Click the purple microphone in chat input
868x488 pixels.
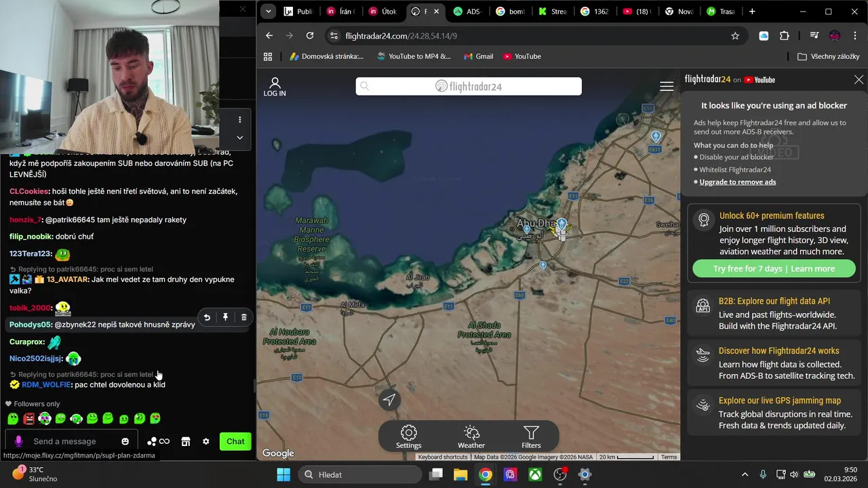pyautogui.click(x=18, y=441)
